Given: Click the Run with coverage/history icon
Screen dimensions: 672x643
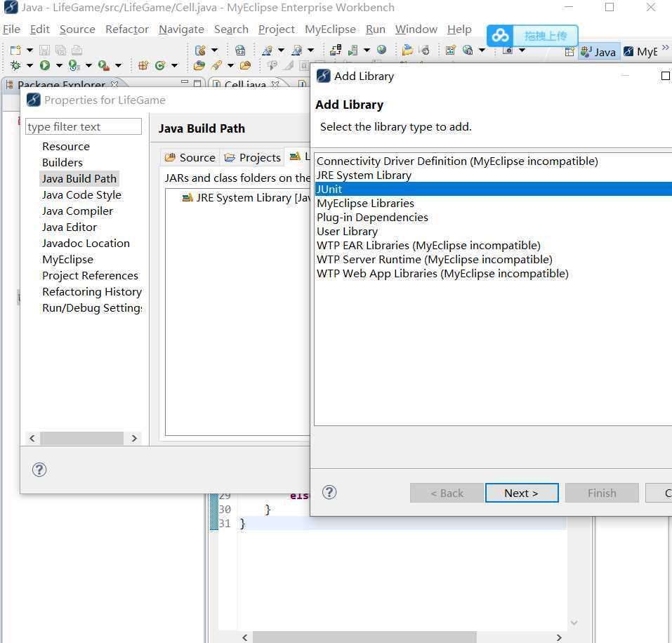Looking at the screenshot, I should pyautogui.click(x=74, y=65).
